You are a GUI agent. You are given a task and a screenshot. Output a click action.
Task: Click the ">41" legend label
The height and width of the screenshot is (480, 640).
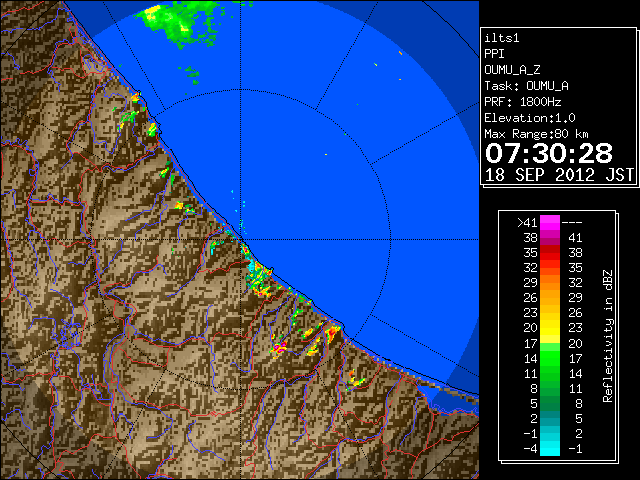click(527, 223)
